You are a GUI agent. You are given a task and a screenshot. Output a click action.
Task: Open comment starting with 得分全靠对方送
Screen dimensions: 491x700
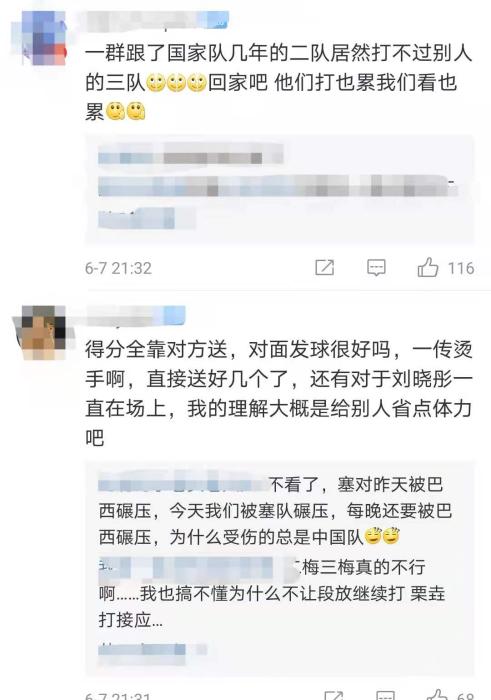click(x=279, y=393)
